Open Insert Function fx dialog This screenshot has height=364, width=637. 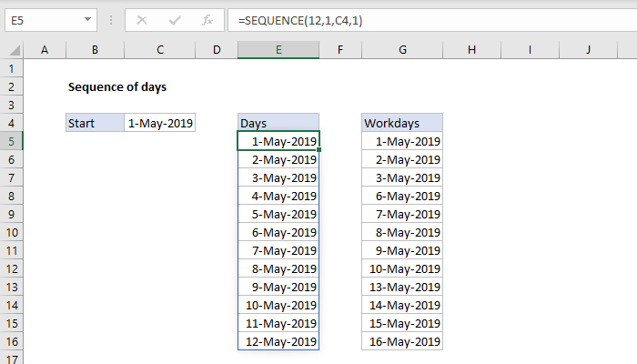207,18
